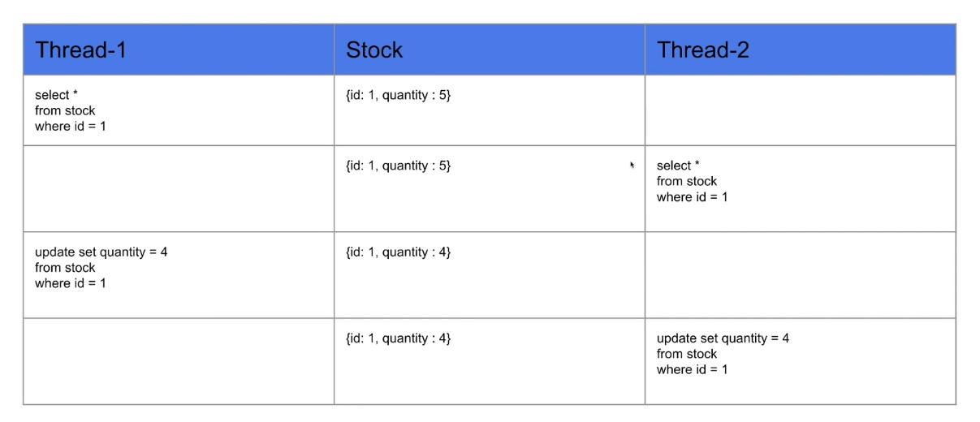Select last-row Stock quantity : 4 cell
Viewport: 980px width, 422px height.
coord(490,361)
